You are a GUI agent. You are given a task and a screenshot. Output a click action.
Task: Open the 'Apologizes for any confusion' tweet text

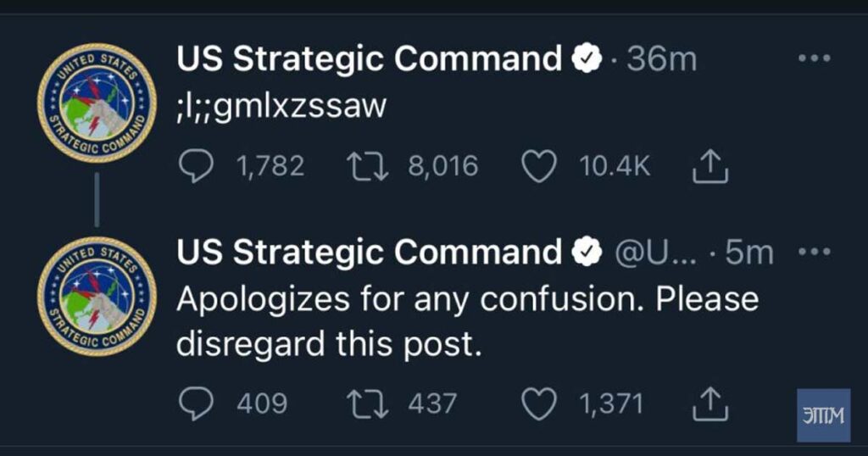point(468,321)
